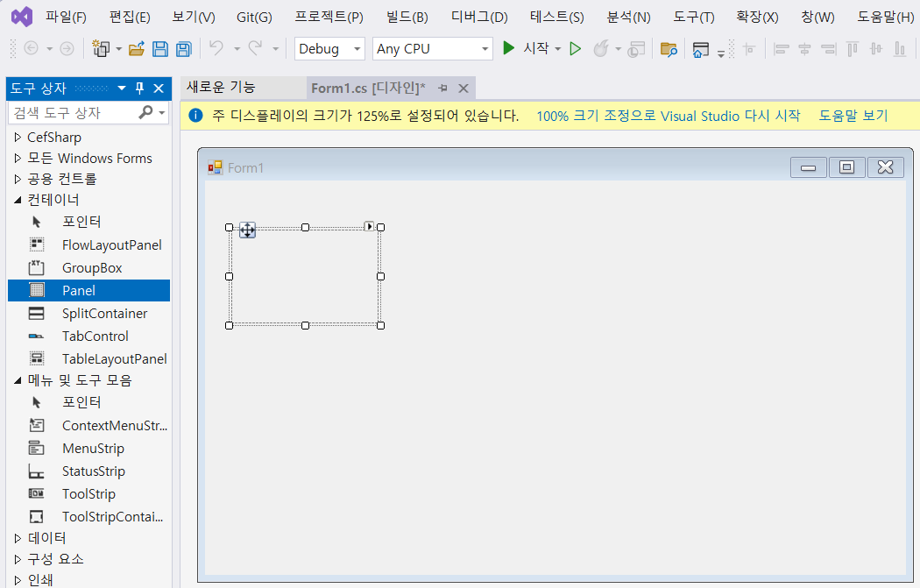The width and height of the screenshot is (920, 588).
Task: Create a new project from the toolbar icon
Action: pos(101,49)
